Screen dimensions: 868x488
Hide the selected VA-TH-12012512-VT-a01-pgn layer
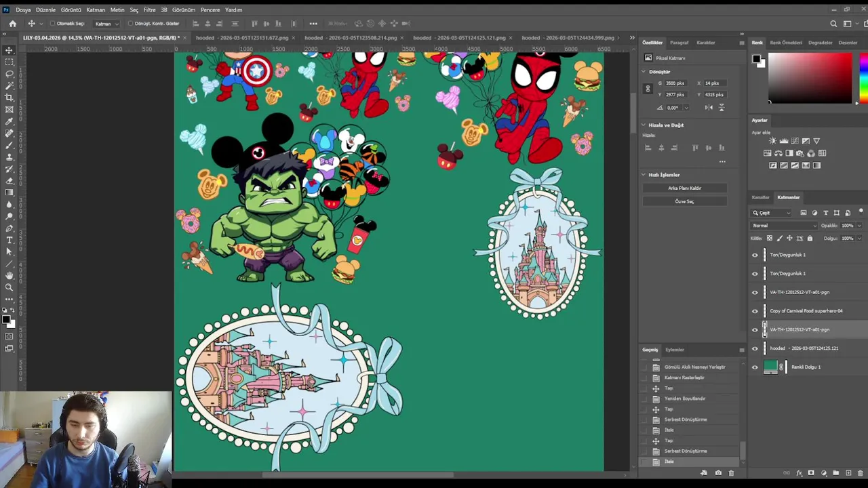tap(755, 330)
